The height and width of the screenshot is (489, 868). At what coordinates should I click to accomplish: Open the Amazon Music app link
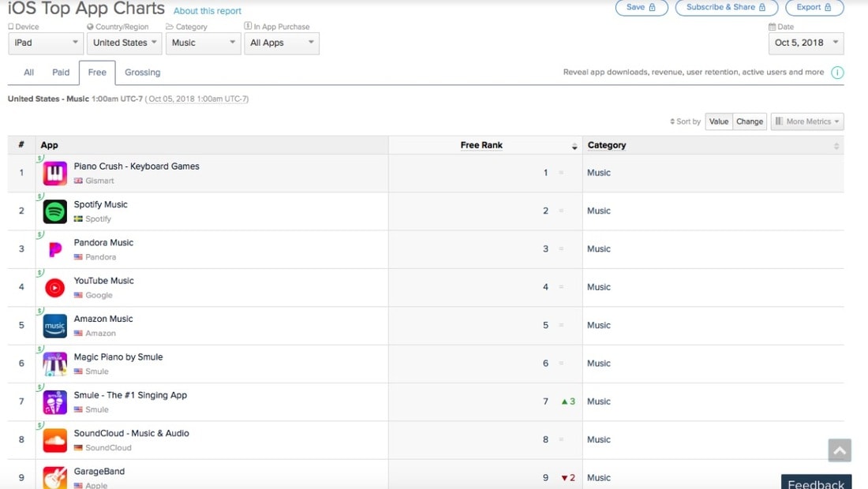click(103, 319)
